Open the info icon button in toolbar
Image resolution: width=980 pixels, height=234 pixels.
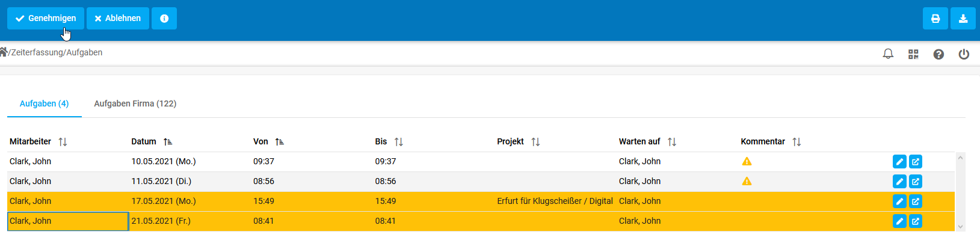point(164,18)
